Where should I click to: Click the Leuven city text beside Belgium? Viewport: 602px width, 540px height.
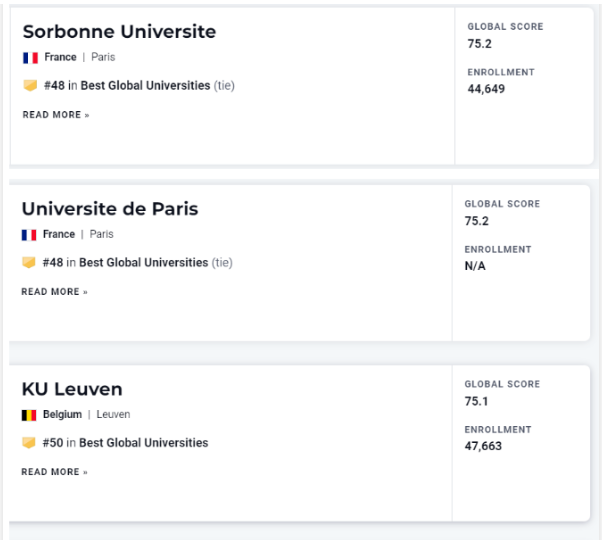(x=114, y=415)
